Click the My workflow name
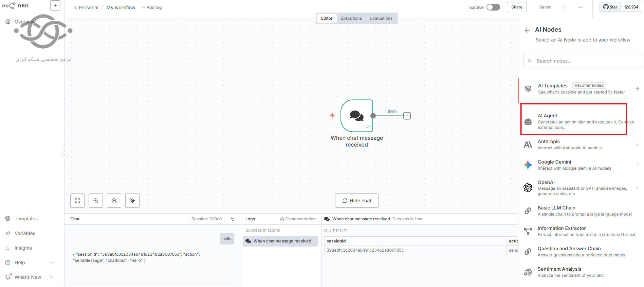The image size is (644, 287). [x=121, y=7]
